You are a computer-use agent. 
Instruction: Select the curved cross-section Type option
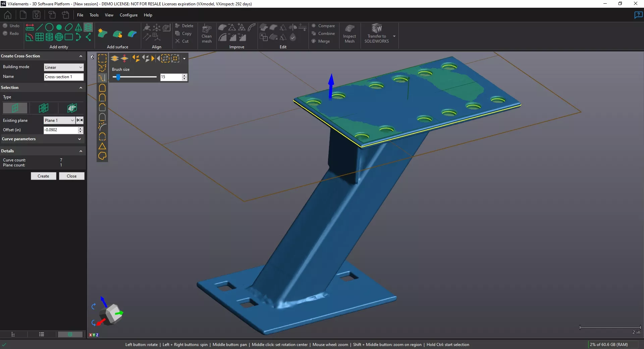72,108
